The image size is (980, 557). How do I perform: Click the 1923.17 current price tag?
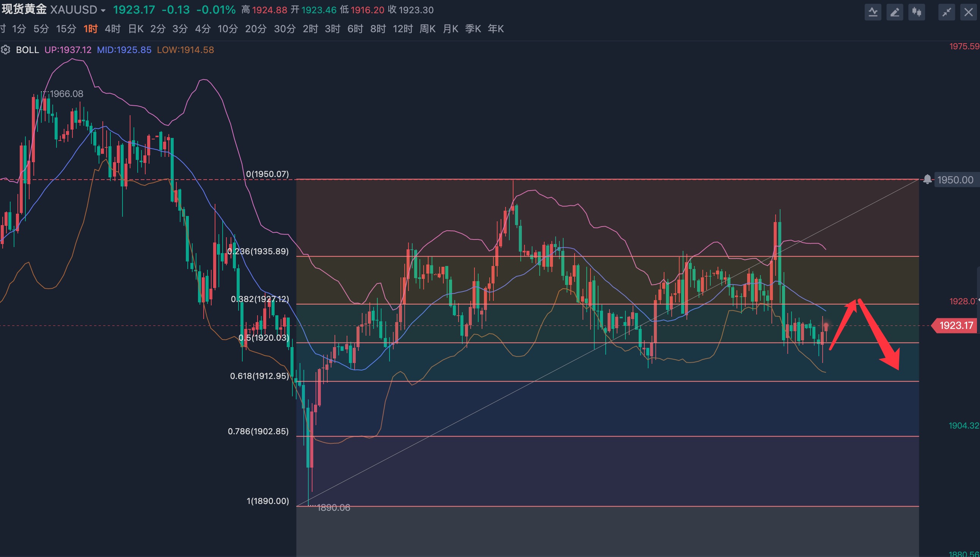pyautogui.click(x=955, y=325)
